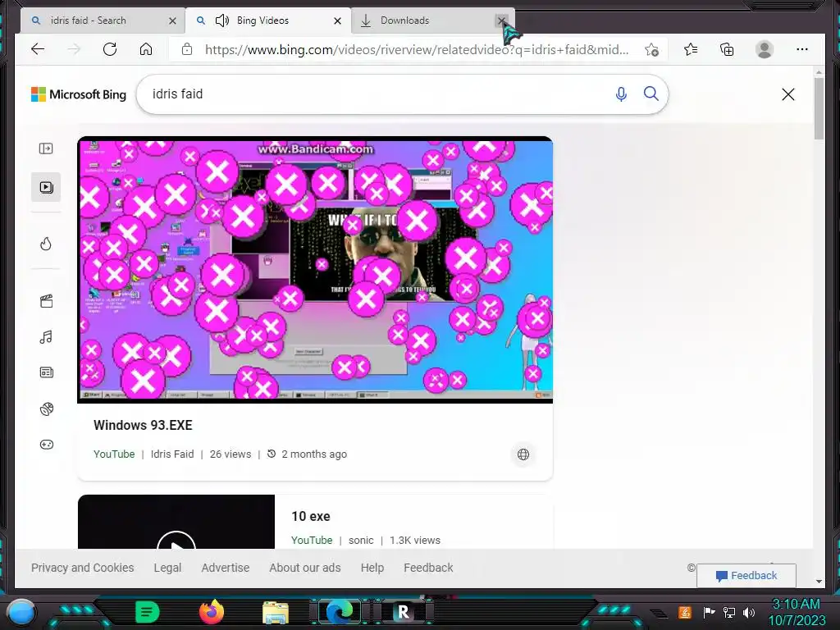Open the Collections panel

[x=727, y=49]
